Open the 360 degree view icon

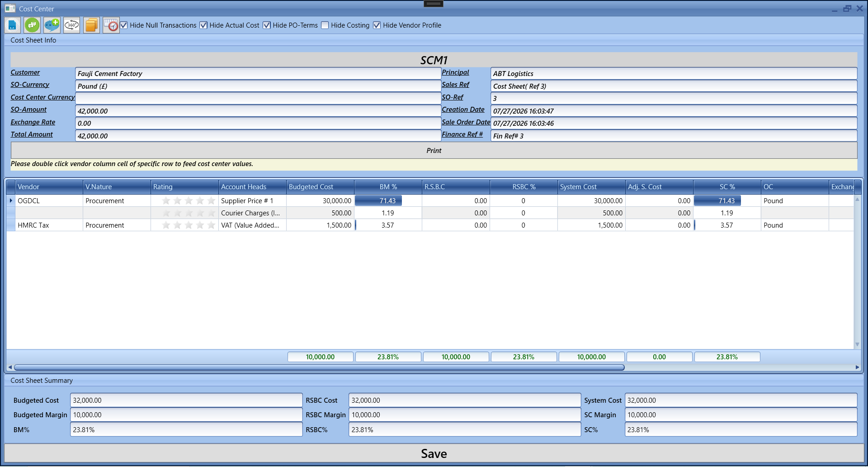click(x=71, y=25)
